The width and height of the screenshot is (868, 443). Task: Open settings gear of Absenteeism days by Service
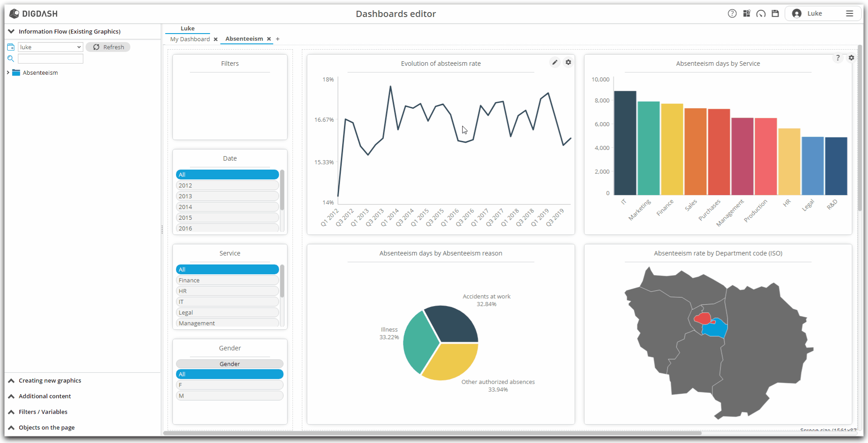(851, 58)
